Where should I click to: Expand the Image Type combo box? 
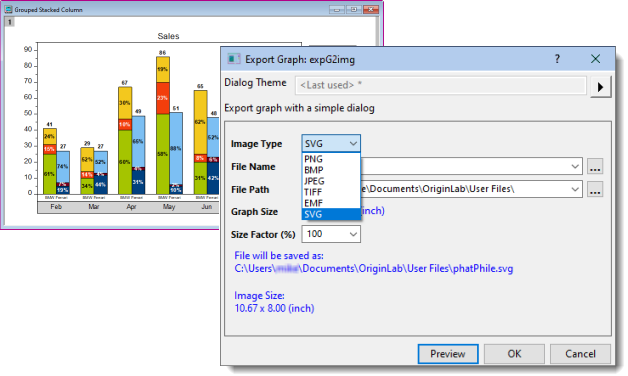(x=331, y=143)
